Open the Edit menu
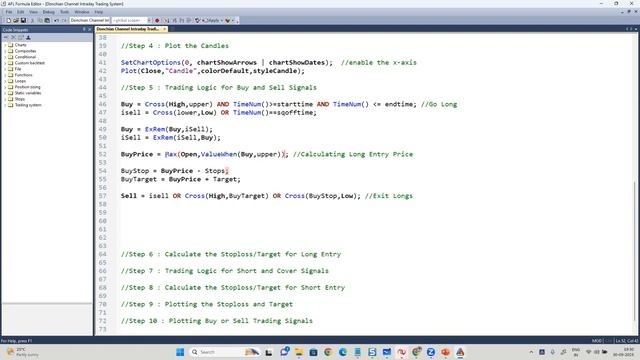The height and width of the screenshot is (360, 640). tap(20, 12)
